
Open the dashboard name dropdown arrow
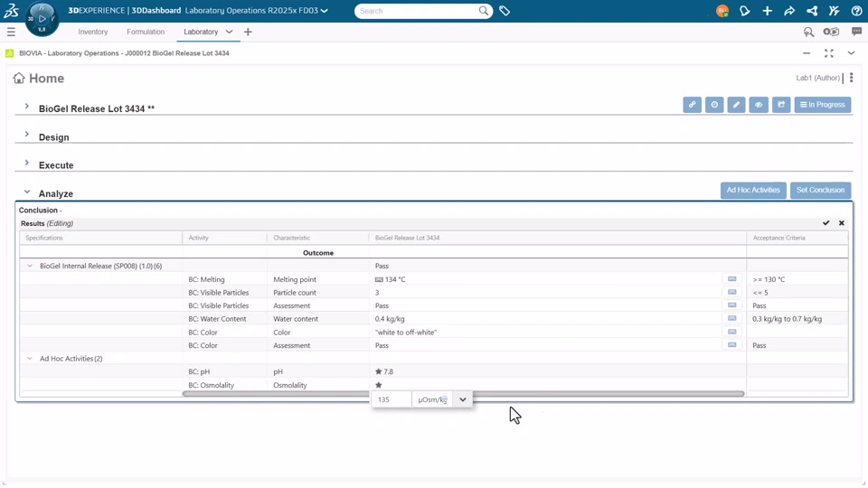tap(325, 11)
